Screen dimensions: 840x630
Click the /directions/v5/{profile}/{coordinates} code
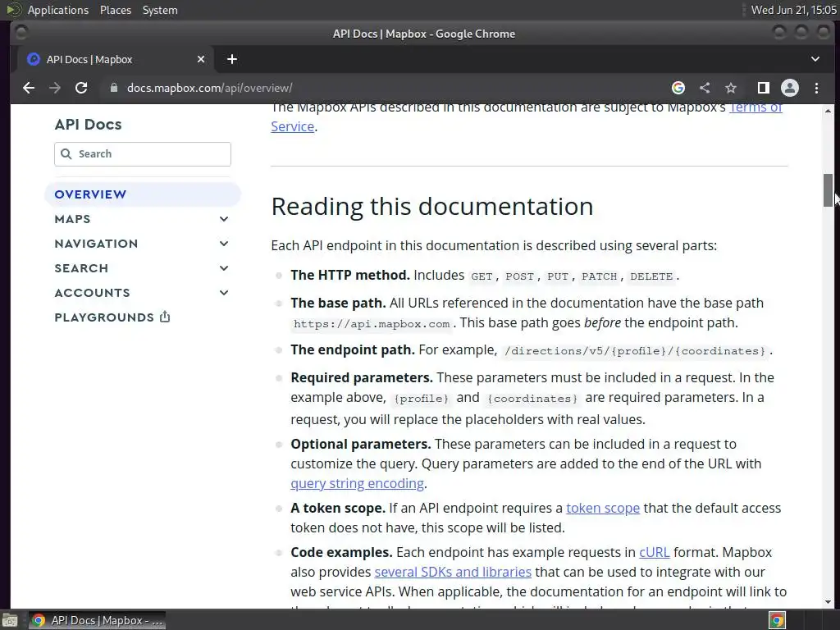click(x=635, y=351)
